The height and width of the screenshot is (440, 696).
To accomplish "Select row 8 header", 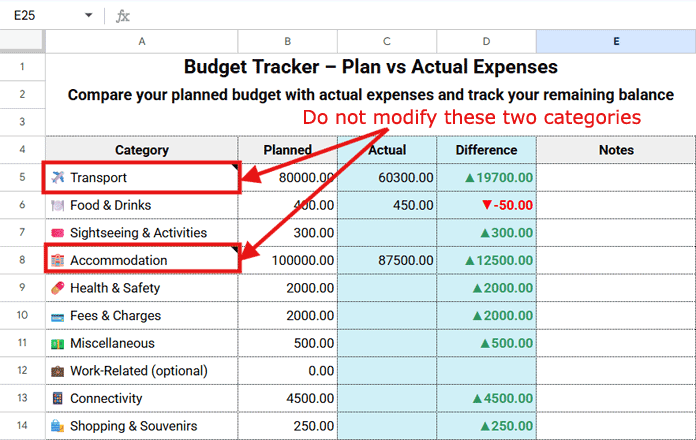I will pos(22,260).
